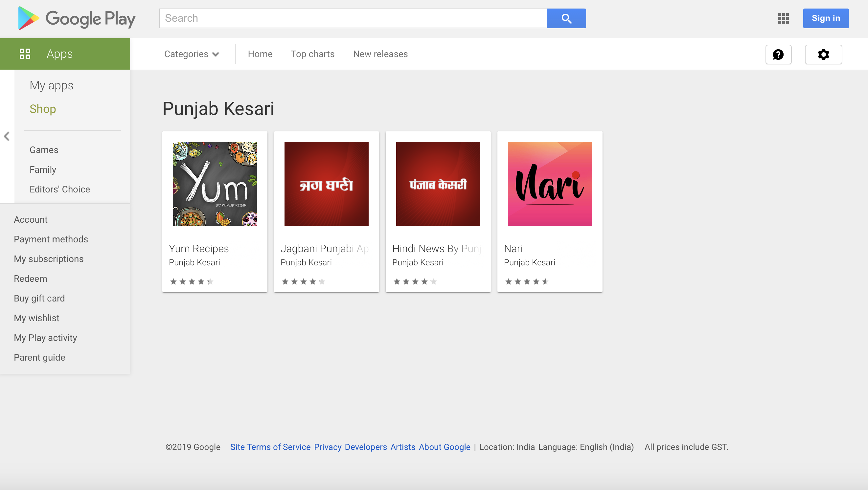Click Punjab Kesari developer under Hindi News
The height and width of the screenshot is (490, 868).
coord(418,262)
